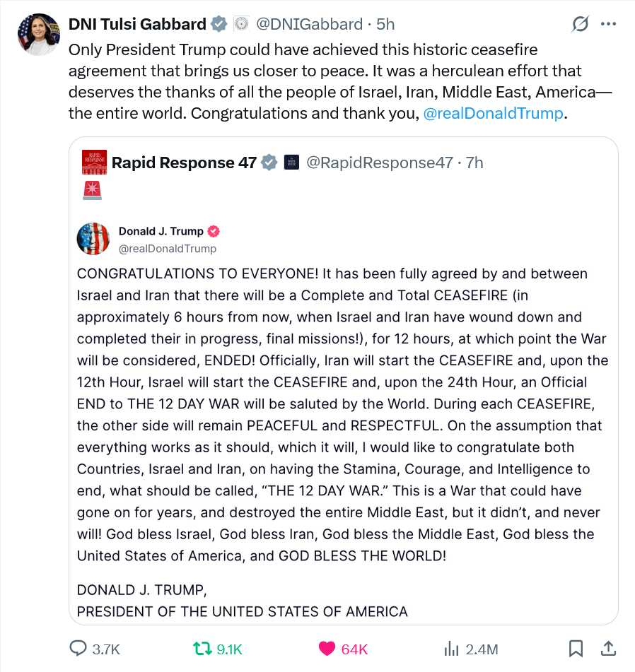This screenshot has height=672, width=635.
Task: Share post via upload arrow icon
Action: (608, 649)
